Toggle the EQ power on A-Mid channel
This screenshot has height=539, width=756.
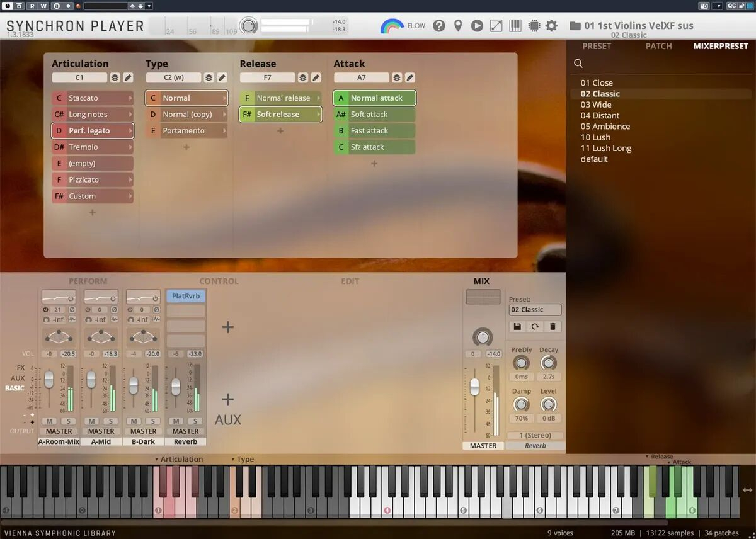(x=113, y=298)
